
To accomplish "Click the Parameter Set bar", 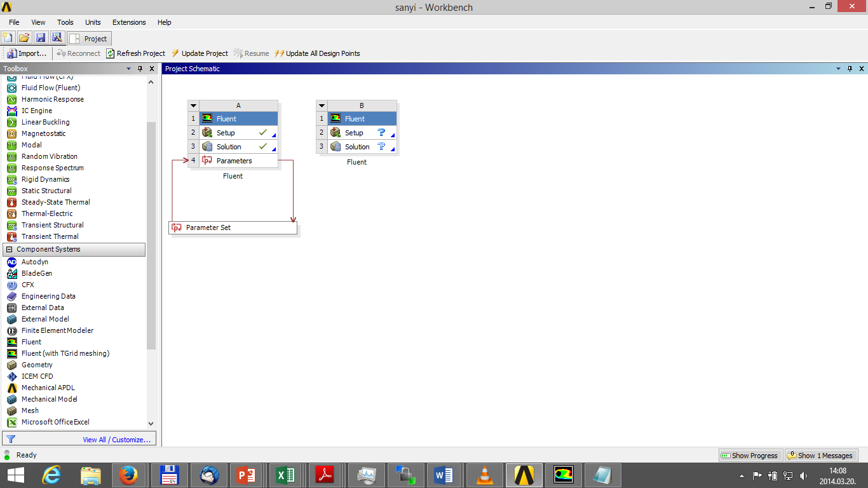I will pos(233,227).
